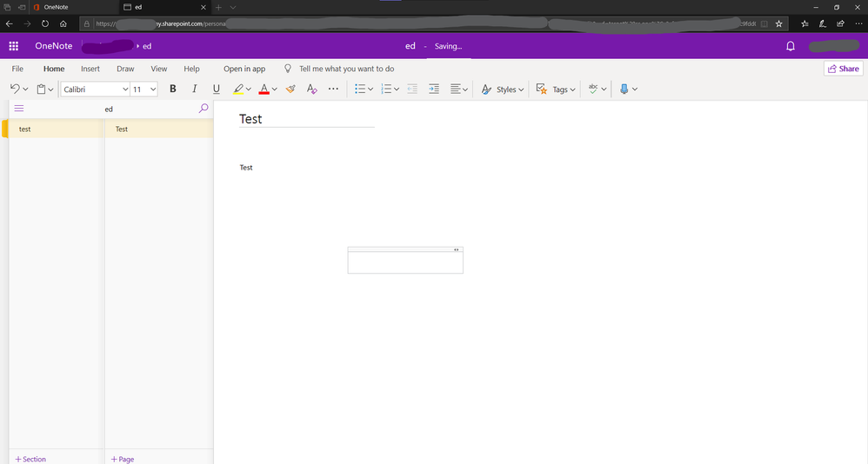868x464 pixels.
Task: Click the Share button
Action: tap(843, 69)
